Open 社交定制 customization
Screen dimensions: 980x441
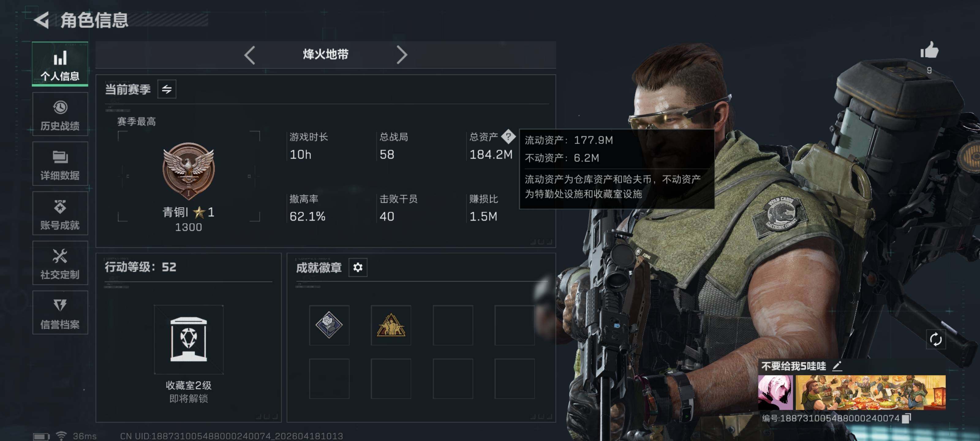60,263
